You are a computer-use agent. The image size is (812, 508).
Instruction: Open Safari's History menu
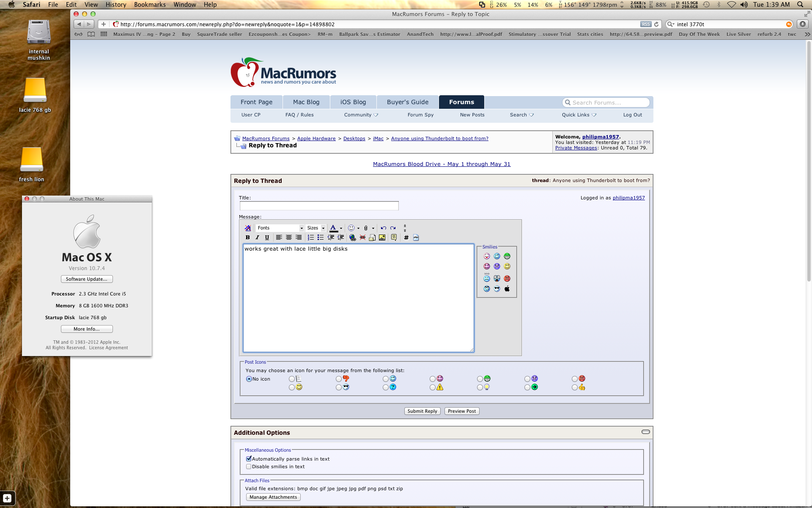point(116,5)
